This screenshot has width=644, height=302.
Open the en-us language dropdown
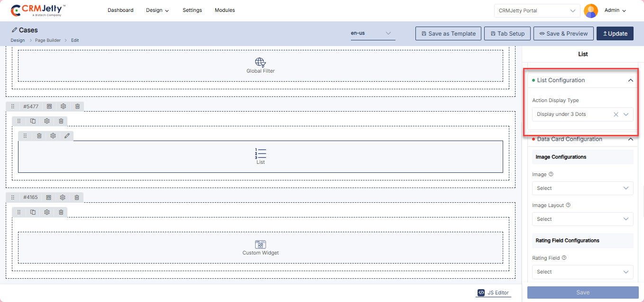pyautogui.click(x=373, y=33)
